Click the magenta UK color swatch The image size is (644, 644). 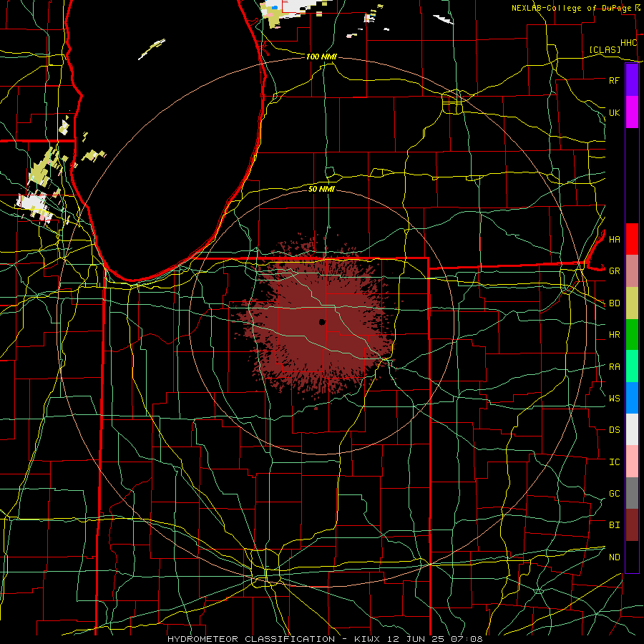(x=632, y=112)
